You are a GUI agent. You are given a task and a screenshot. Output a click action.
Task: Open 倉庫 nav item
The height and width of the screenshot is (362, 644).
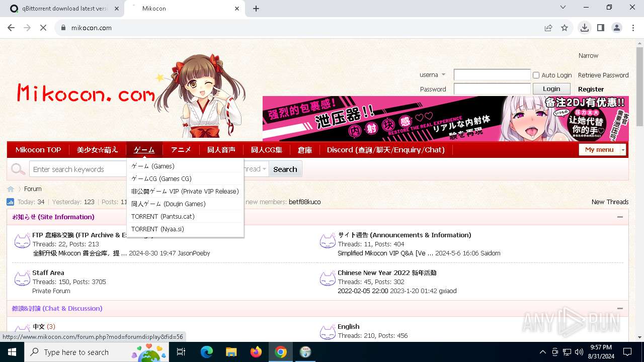coord(305,150)
